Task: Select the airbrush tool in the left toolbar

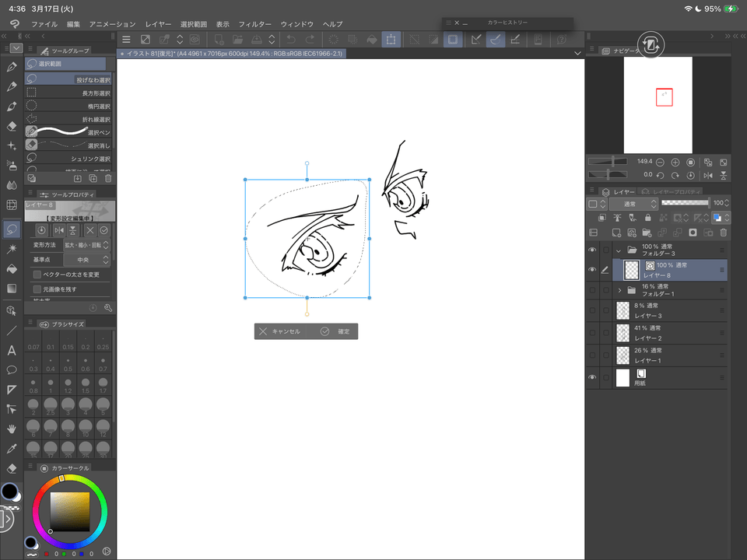Action: point(12,165)
